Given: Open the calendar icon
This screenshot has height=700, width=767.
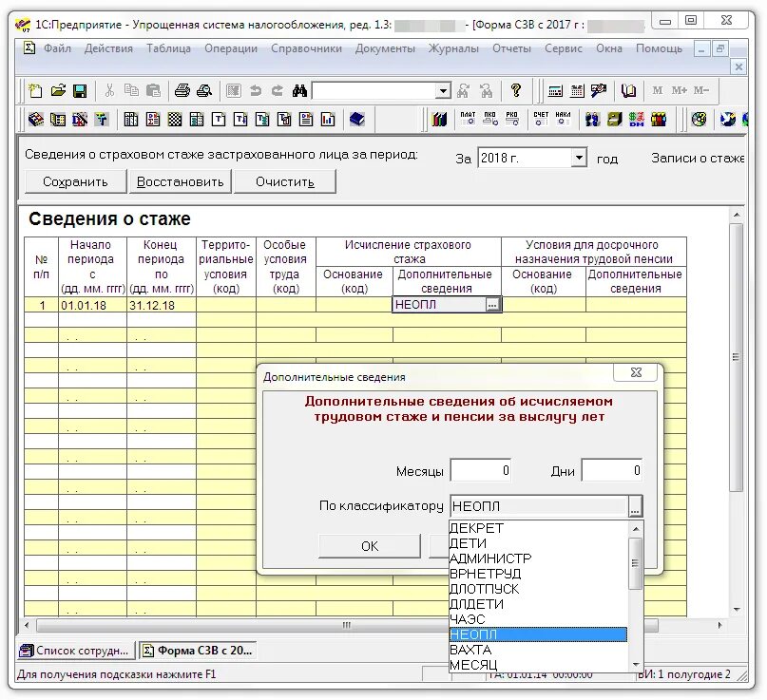Looking at the screenshot, I should tap(577, 91).
